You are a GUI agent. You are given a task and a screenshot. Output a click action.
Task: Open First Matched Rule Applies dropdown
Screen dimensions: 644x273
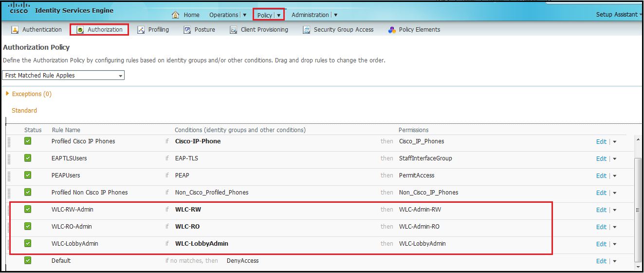coord(63,76)
